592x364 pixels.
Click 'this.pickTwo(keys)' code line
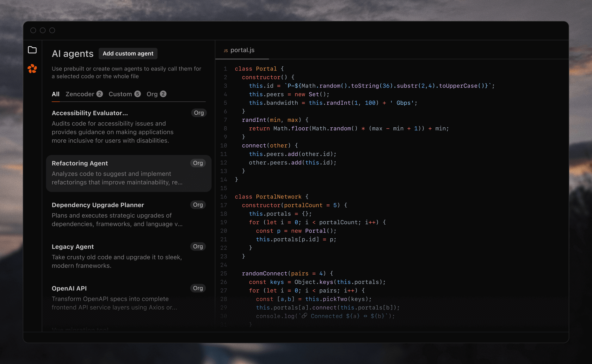click(x=314, y=299)
